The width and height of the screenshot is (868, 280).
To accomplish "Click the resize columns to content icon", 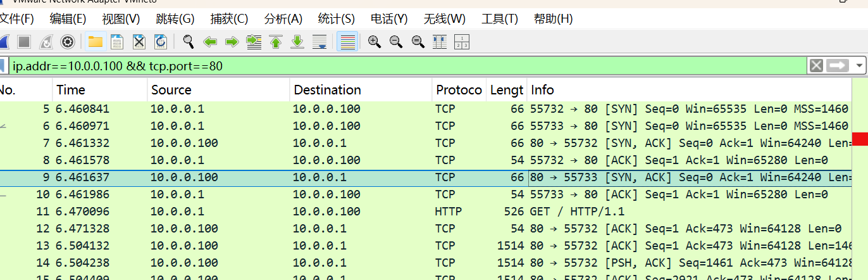I will 440,42.
